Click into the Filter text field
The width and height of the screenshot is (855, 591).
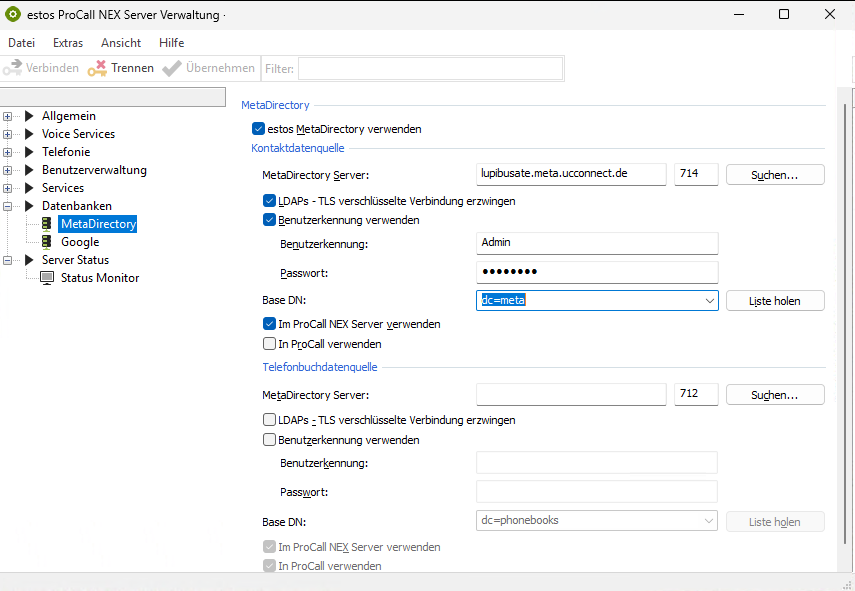coord(430,68)
